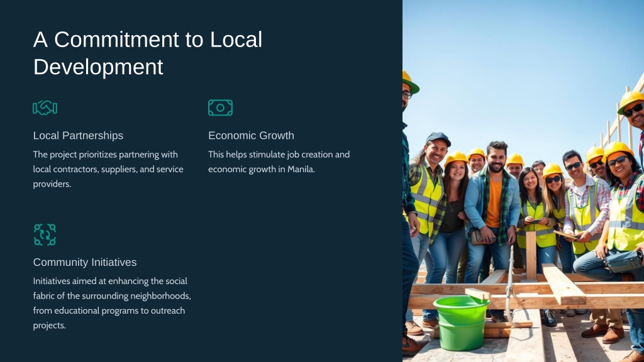Select the 'Community Initiatives' heading
Screen dimensions: 644x362
(x=85, y=262)
